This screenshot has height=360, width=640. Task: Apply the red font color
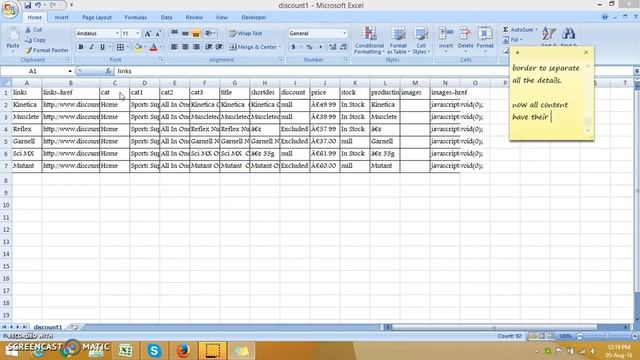[153, 47]
